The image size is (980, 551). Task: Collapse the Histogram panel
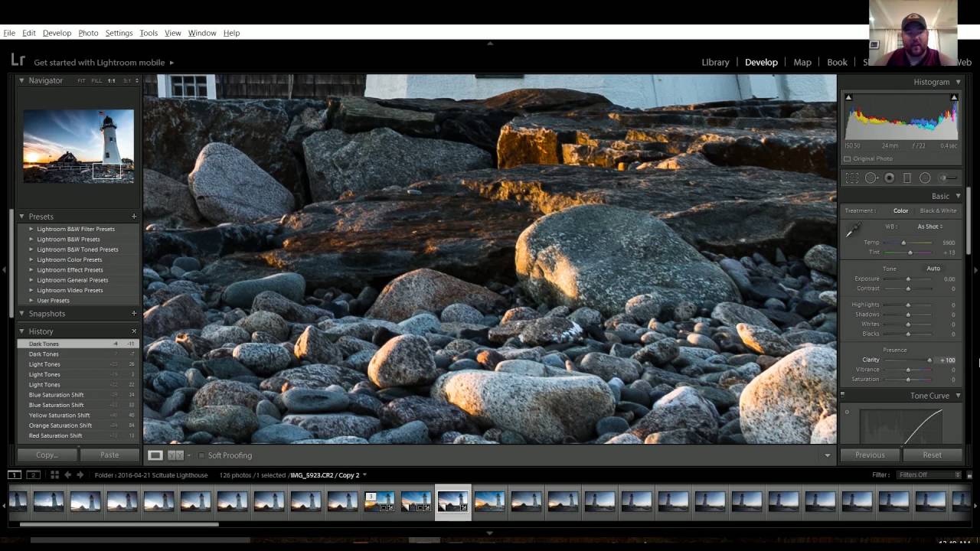coord(958,82)
